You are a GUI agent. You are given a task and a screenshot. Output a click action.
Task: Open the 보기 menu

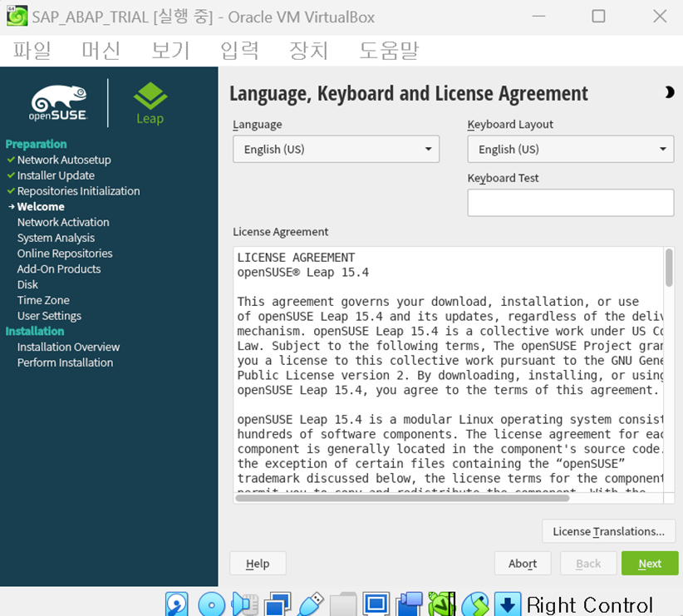pos(170,50)
